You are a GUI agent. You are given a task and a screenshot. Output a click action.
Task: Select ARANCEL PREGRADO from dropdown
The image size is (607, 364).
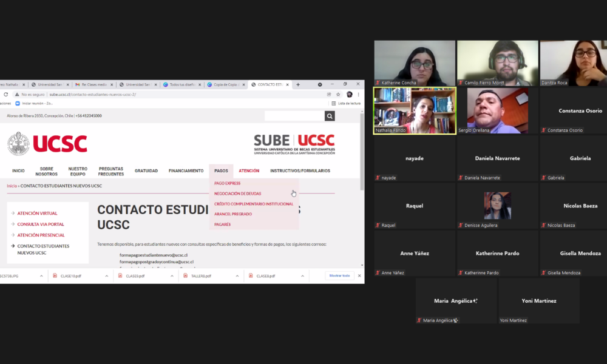coord(233,214)
